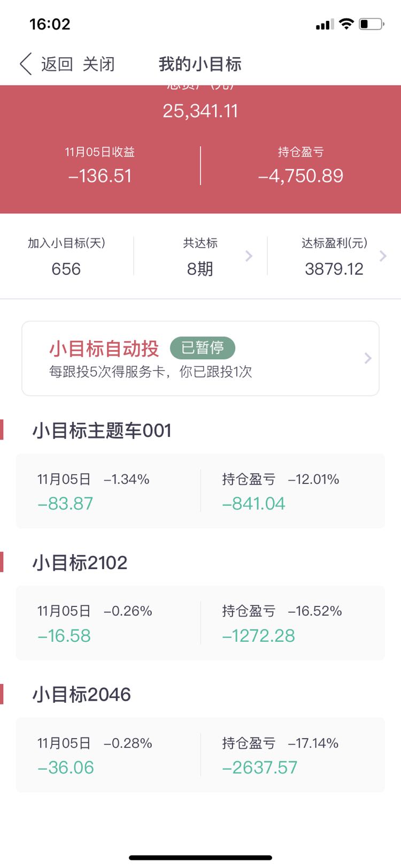The width and height of the screenshot is (401, 868).
Task: Open 小目标2102 heading
Action: 80,563
